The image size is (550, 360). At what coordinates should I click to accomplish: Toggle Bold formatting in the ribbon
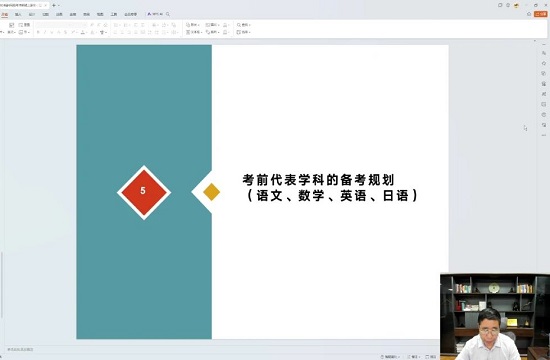click(38, 32)
